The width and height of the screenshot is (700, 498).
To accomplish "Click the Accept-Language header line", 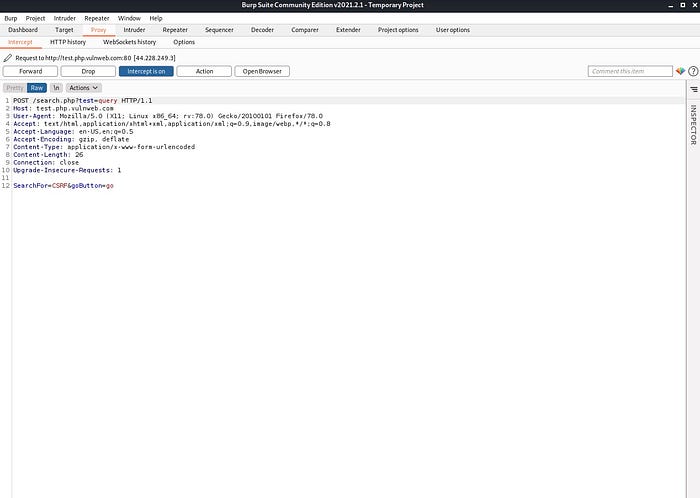I will point(73,132).
